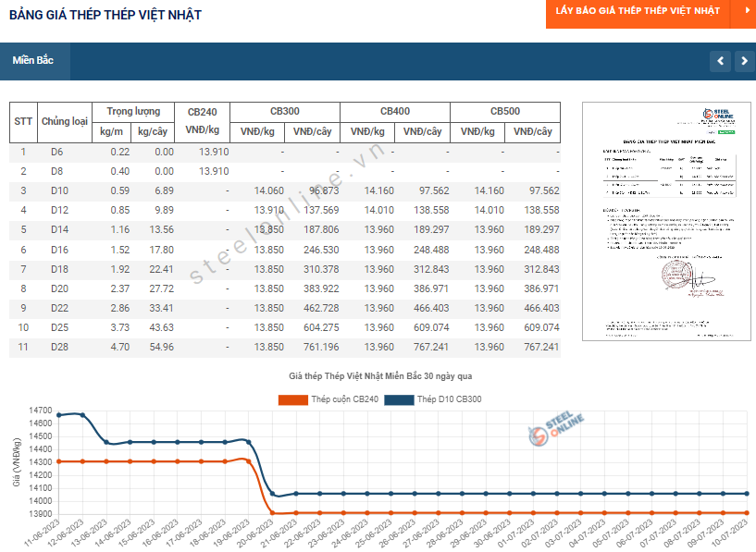Click Steel Online logo in document preview

pos(718,114)
